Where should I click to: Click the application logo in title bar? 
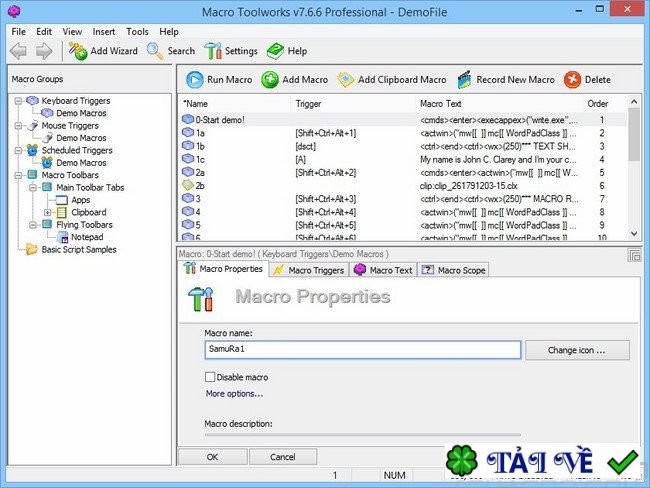point(14,11)
